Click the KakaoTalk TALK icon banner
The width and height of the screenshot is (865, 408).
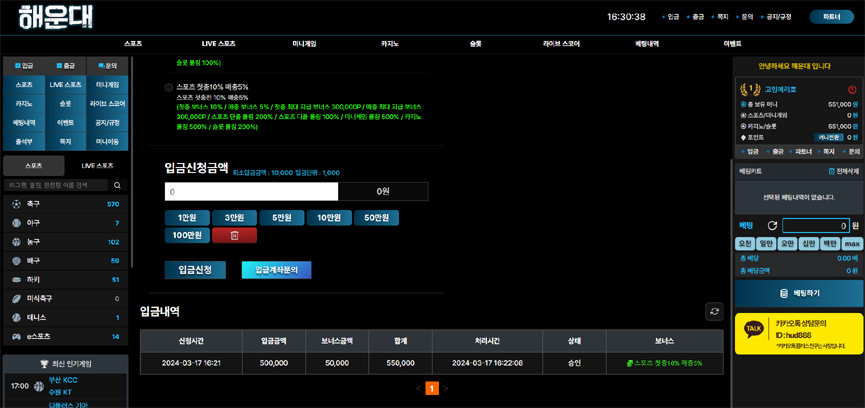[x=754, y=328]
